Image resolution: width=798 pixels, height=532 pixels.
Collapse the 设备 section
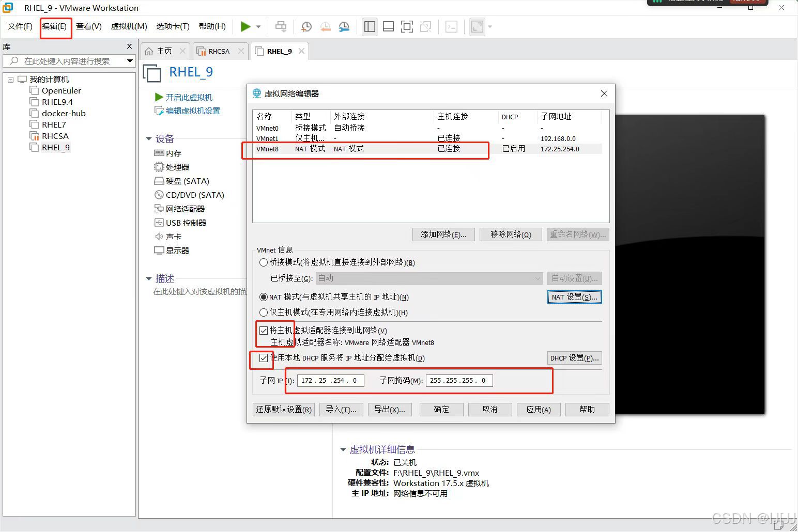pos(149,139)
